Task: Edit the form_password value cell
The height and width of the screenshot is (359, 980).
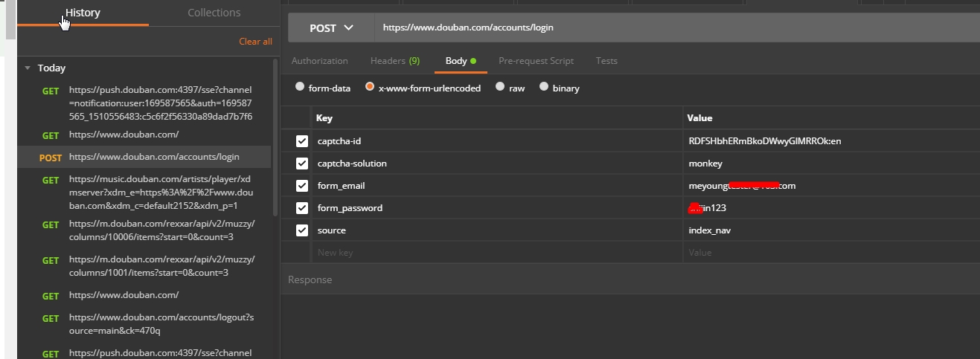Action: pos(831,208)
